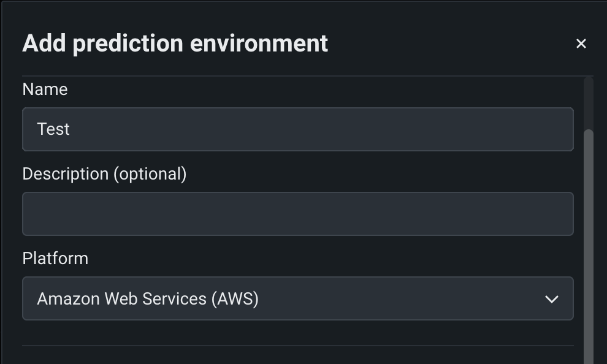Click the vertical scrollbar thumb
607x364 pixels.
pyautogui.click(x=589, y=245)
